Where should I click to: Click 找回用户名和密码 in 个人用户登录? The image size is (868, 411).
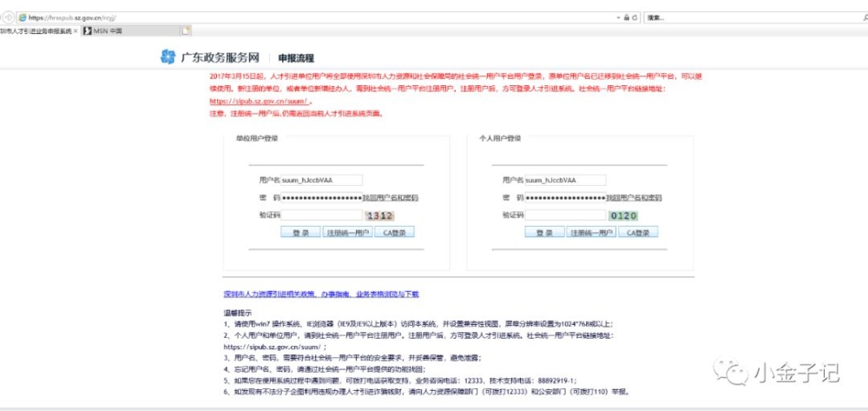point(634,198)
